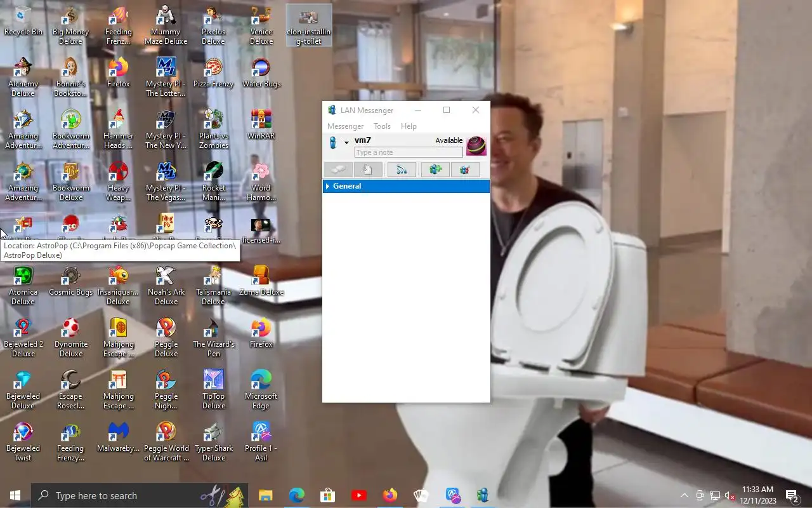Select the Water Bugs desktop icon

pyautogui.click(x=261, y=73)
